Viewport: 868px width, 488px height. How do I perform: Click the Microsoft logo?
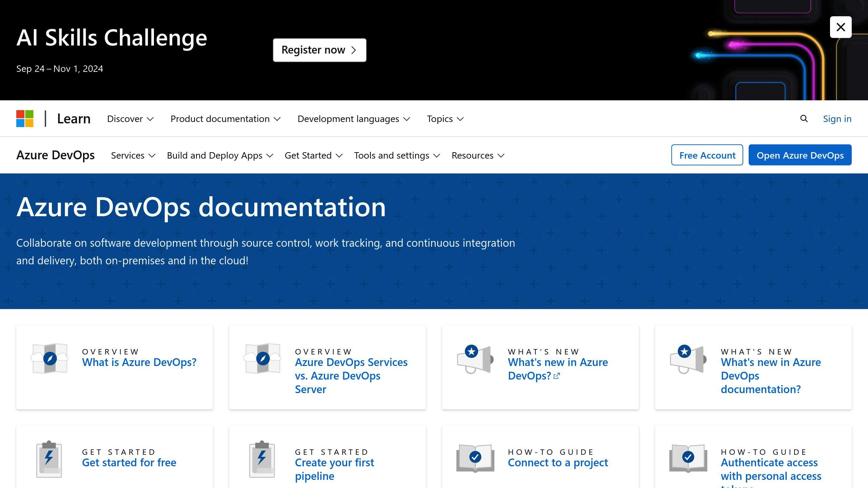[25, 119]
